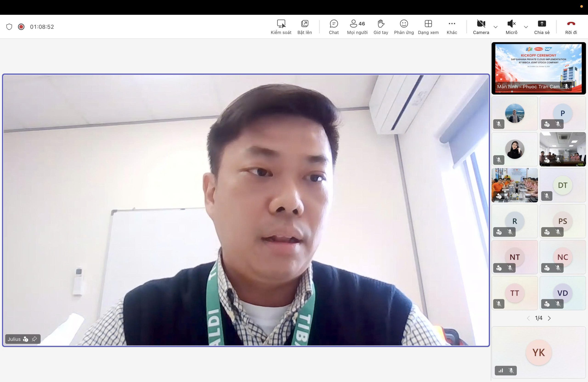Screen dimensions: 588x382
Task: Click the muted mic icon on TT tile
Action: (499, 304)
